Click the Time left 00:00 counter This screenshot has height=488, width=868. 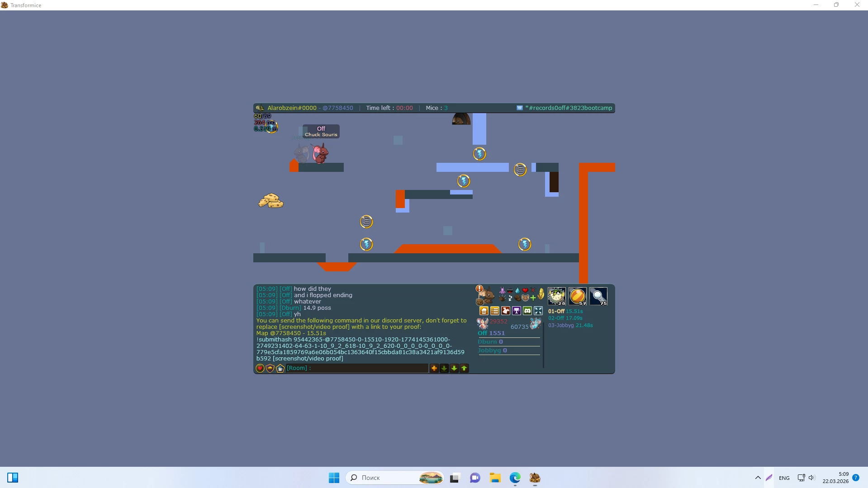tap(389, 108)
